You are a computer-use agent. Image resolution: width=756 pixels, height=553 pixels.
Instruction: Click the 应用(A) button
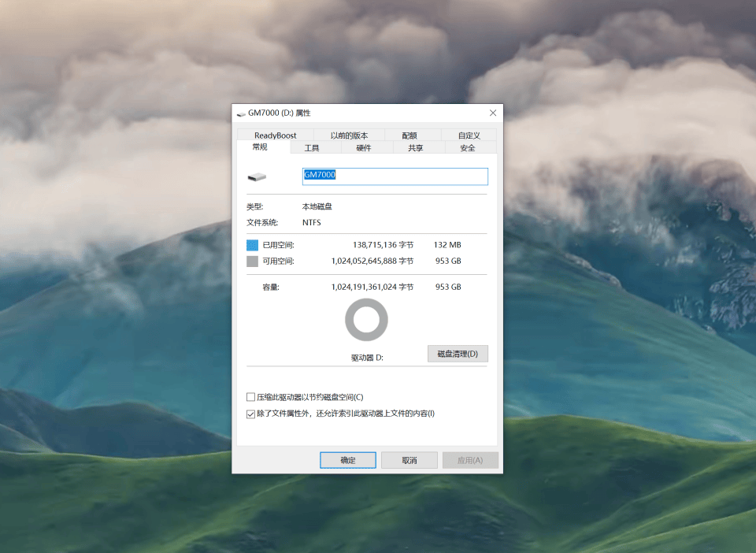tap(470, 460)
